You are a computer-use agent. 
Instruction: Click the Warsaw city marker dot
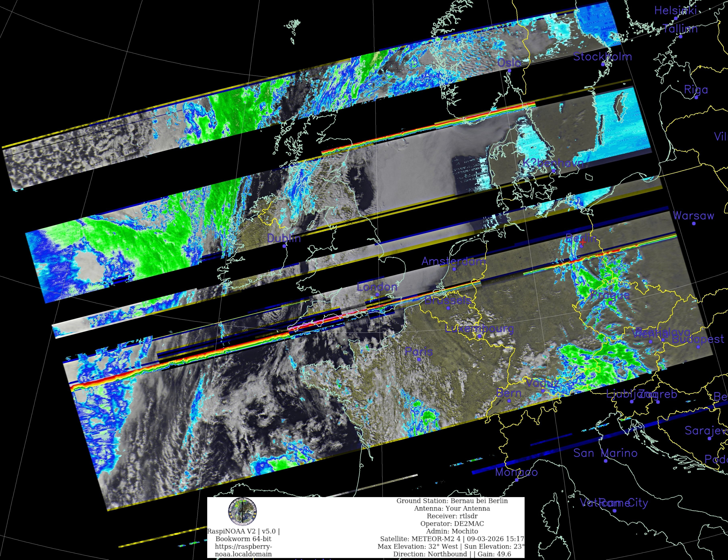tap(694, 223)
